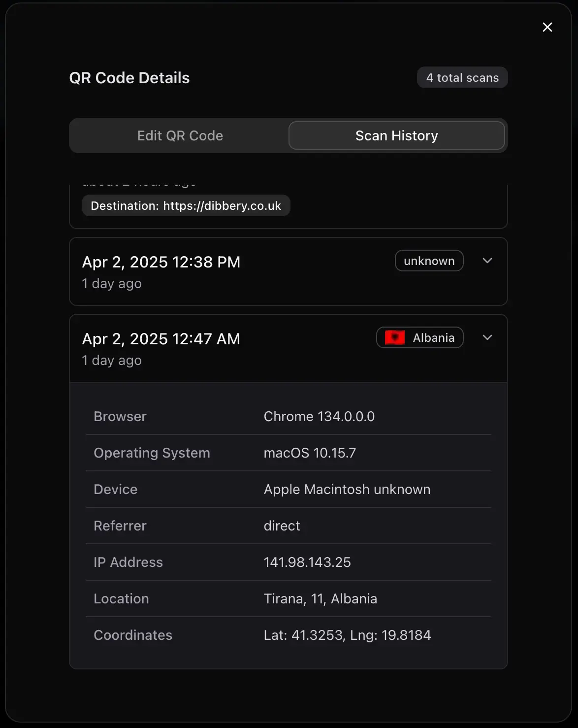Click the Location row label
This screenshot has width=578, height=728.
(121, 598)
